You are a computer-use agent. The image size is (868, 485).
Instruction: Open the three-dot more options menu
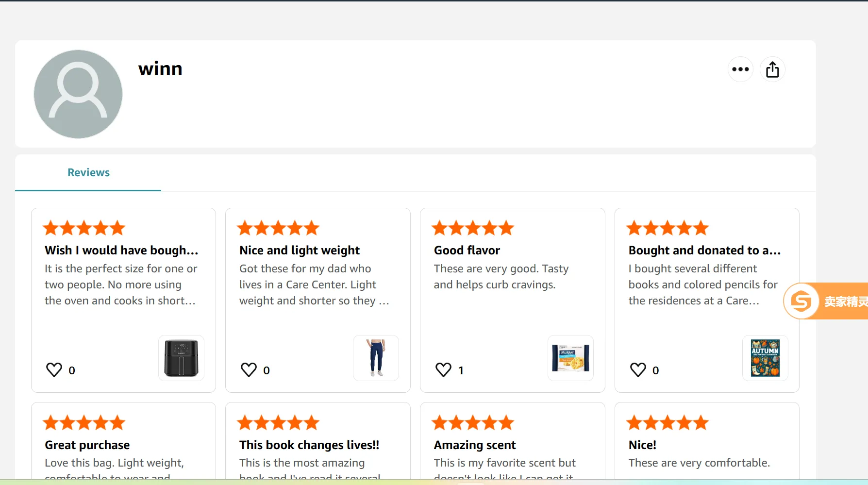coord(740,69)
